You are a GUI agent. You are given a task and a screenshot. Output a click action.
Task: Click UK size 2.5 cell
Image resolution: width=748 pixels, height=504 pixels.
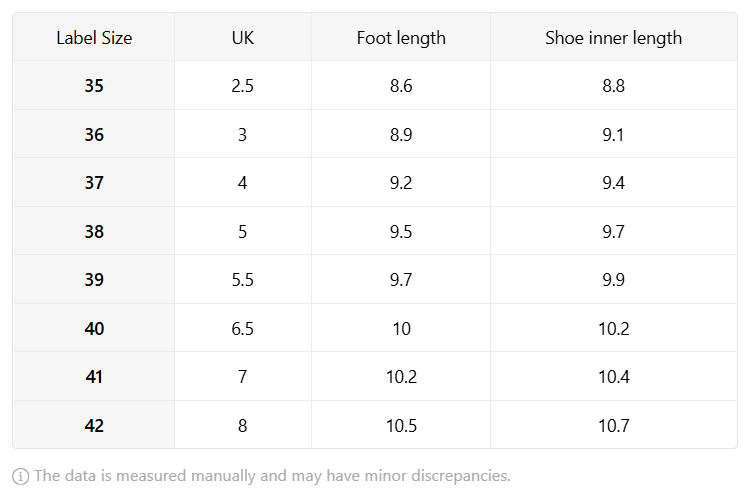pyautogui.click(x=243, y=85)
